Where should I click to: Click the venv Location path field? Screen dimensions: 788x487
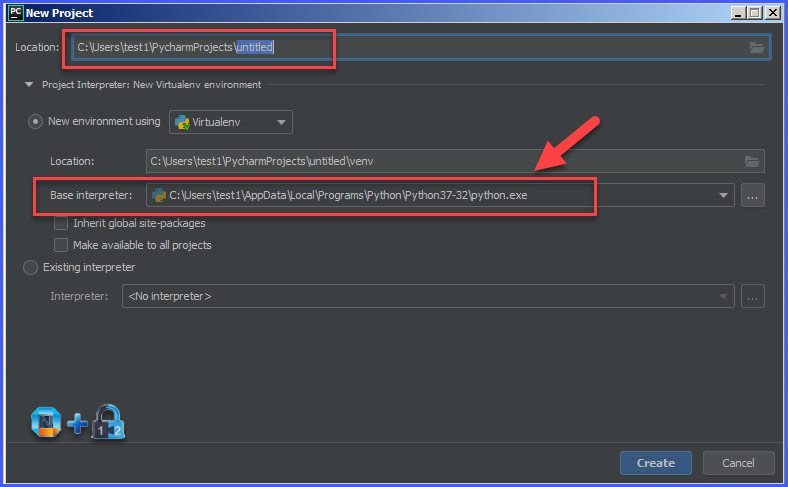point(455,161)
